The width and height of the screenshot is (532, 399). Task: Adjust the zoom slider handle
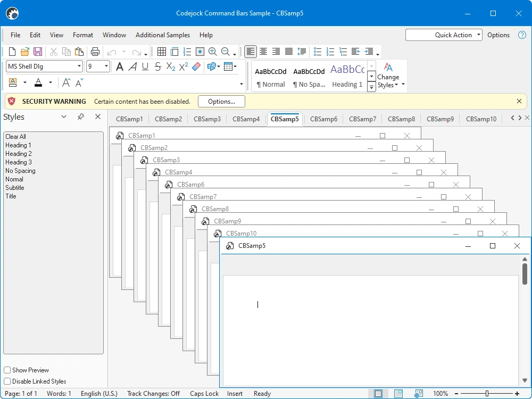tap(487, 394)
